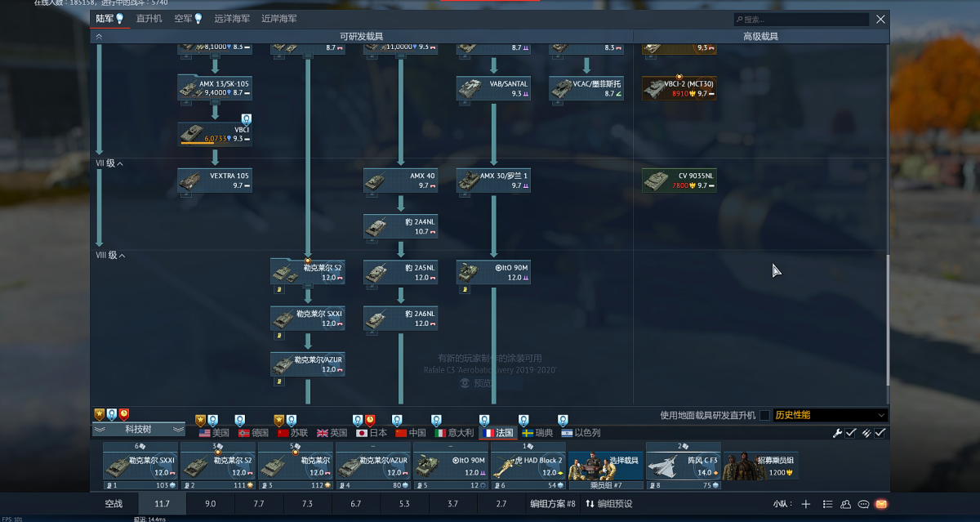Pick the 9.0 lineup preset
The height and width of the screenshot is (522, 980).
pyautogui.click(x=211, y=504)
